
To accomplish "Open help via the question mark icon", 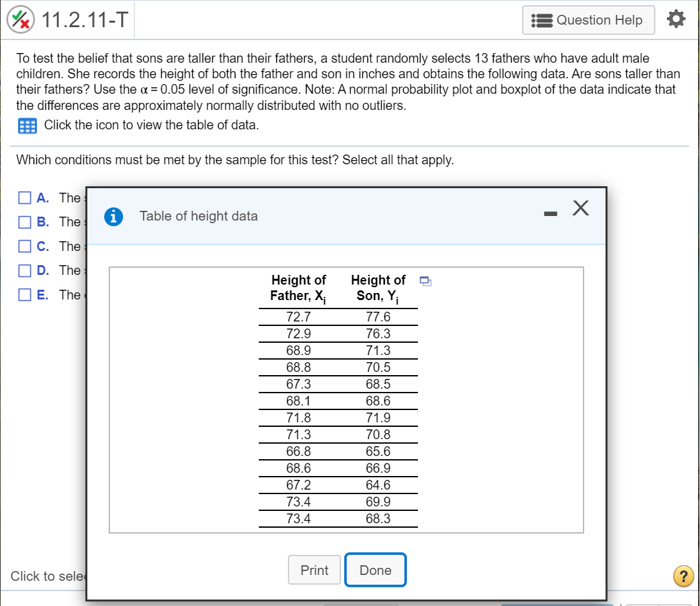I will click(684, 576).
